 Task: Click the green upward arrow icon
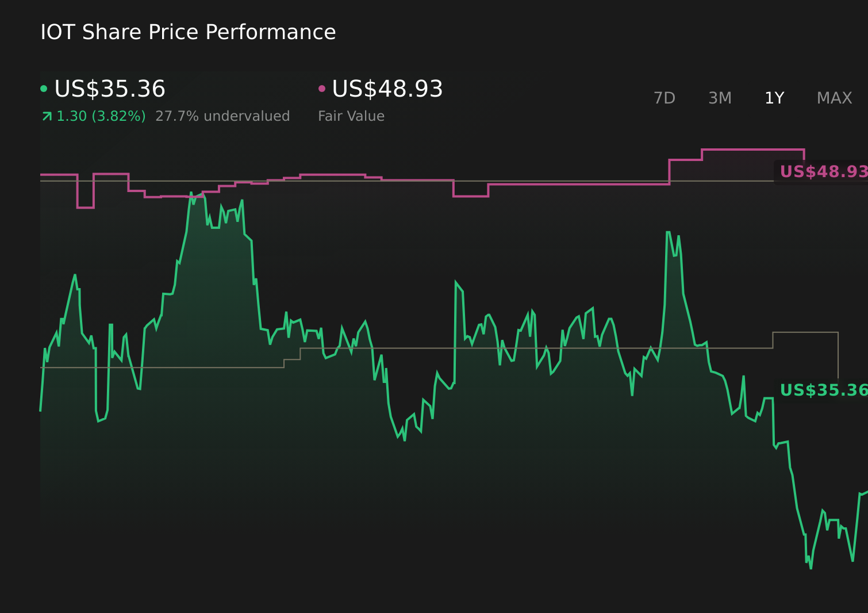[x=47, y=117]
